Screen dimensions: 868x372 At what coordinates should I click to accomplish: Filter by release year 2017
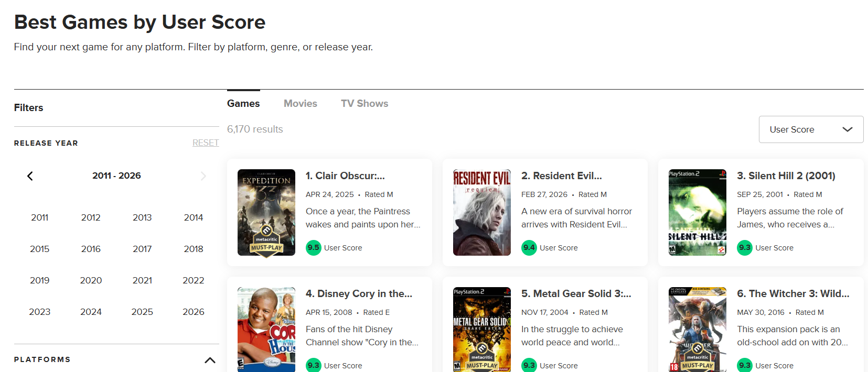[142, 249]
